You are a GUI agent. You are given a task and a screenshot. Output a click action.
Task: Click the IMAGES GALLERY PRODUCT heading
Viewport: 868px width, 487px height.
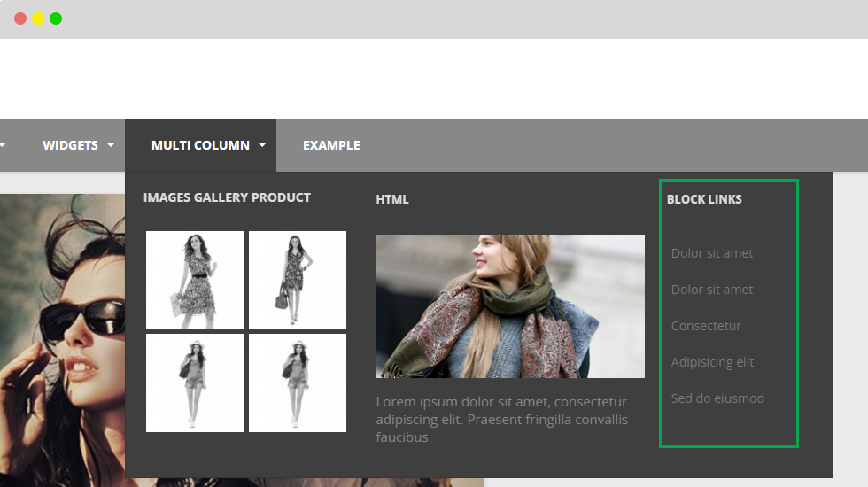[x=227, y=197]
